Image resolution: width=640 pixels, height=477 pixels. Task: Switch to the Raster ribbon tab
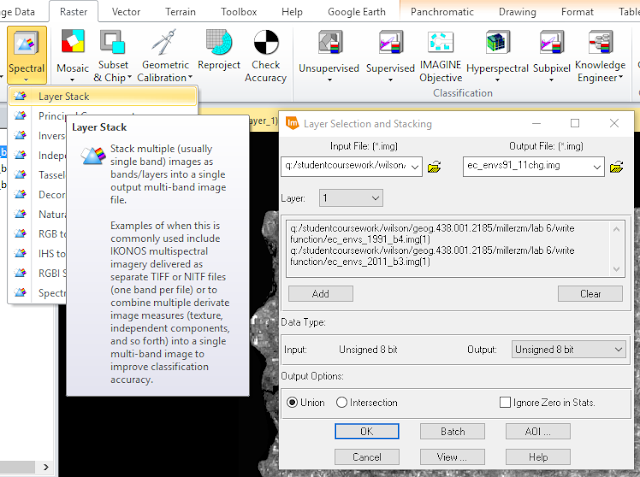73,12
